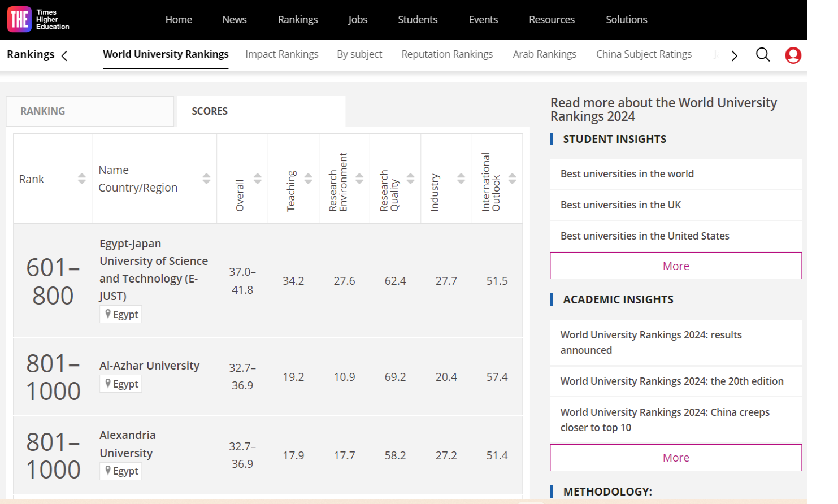
Task: Open the Events menu item
Action: (483, 20)
